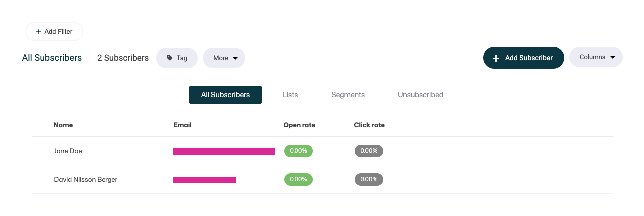Open the Segments tab
Image resolution: width=644 pixels, height=216 pixels.
(x=348, y=95)
